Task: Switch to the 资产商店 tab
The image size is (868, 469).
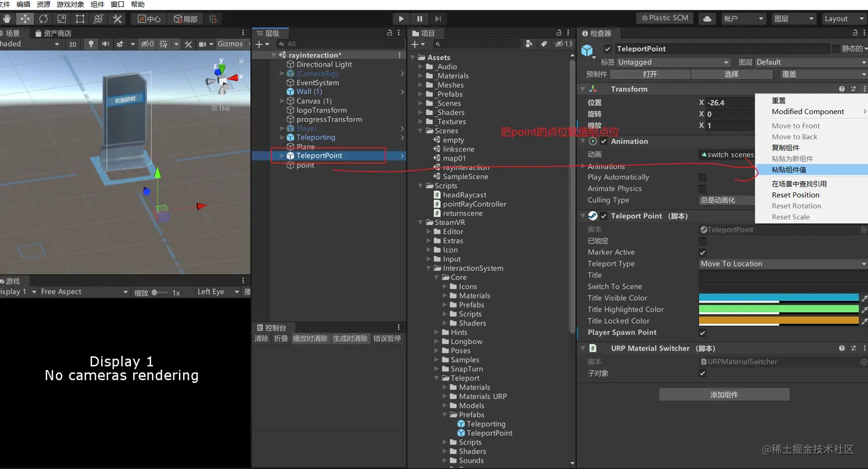Action: click(x=53, y=33)
